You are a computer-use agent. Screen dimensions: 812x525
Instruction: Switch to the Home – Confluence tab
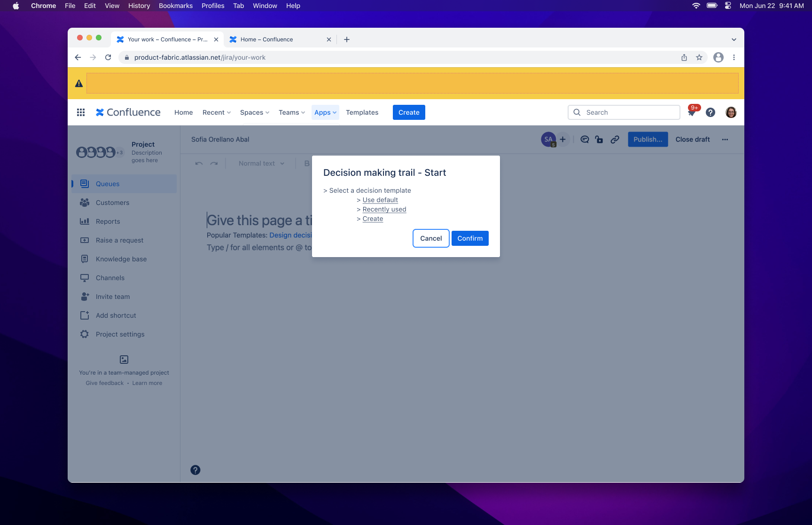pos(266,39)
